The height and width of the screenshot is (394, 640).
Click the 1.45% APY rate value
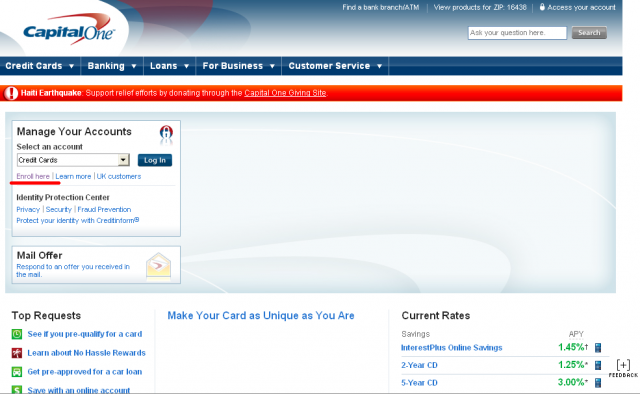[x=571, y=347]
